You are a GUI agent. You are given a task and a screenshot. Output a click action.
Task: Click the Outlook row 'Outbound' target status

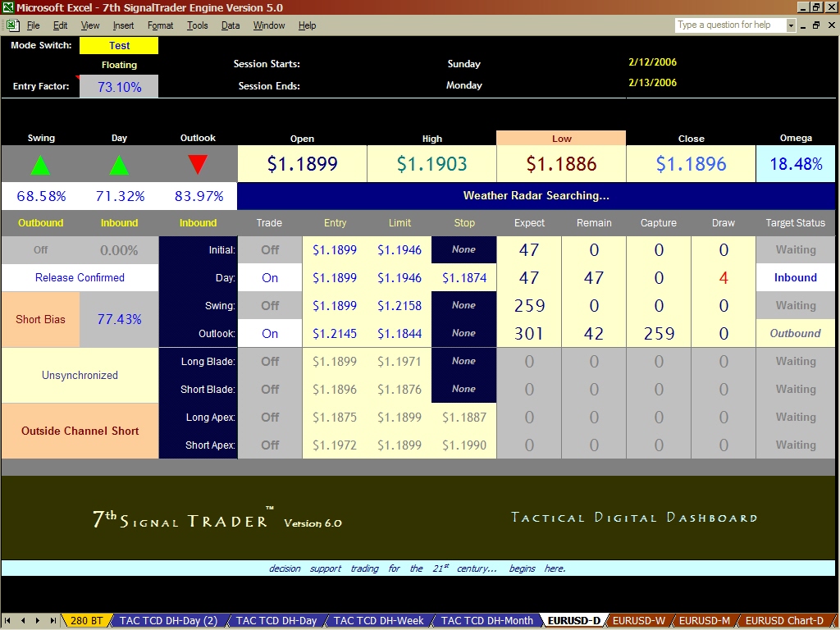click(x=796, y=333)
